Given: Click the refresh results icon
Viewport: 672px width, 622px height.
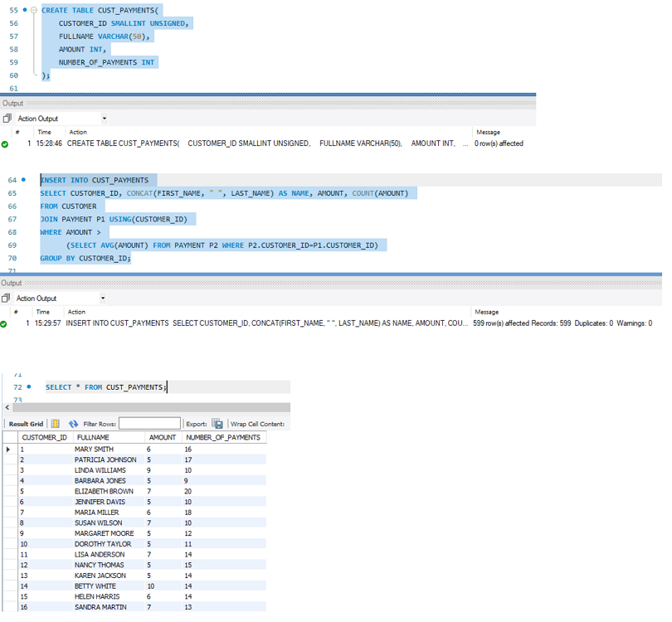Looking at the screenshot, I should (73, 424).
